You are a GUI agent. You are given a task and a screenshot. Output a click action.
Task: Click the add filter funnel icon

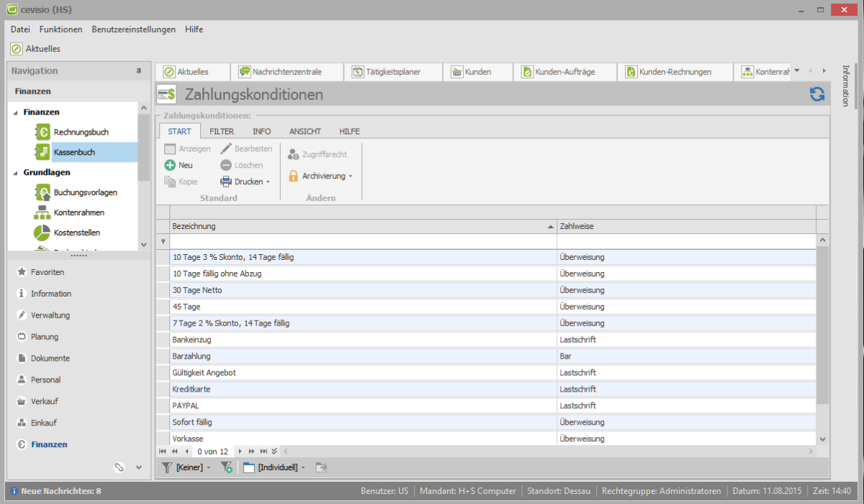point(226,467)
